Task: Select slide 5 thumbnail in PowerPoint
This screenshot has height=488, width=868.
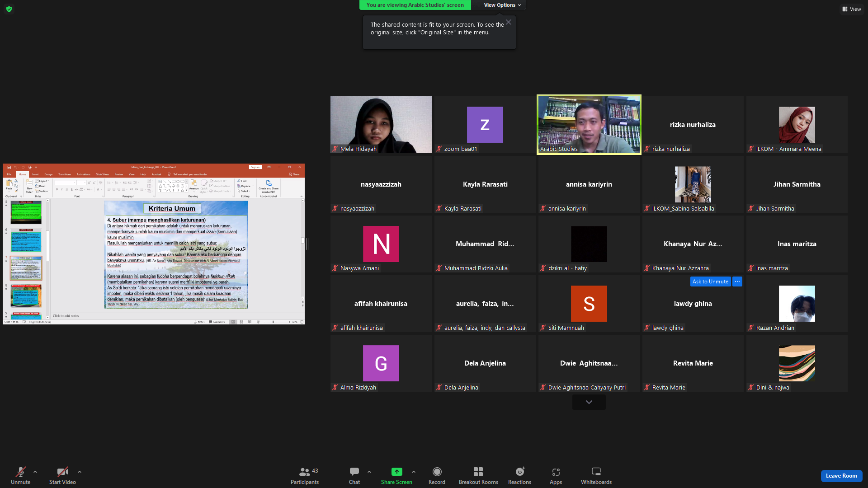Action: pos(26,212)
